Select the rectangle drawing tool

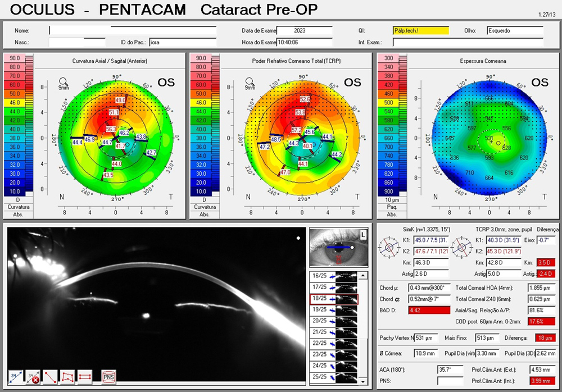85,377
